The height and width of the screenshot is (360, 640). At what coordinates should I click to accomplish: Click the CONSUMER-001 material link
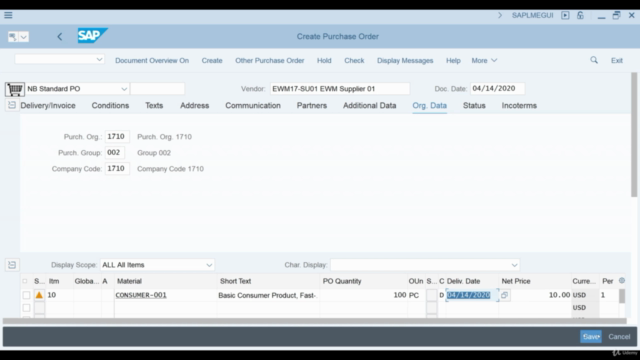click(141, 295)
